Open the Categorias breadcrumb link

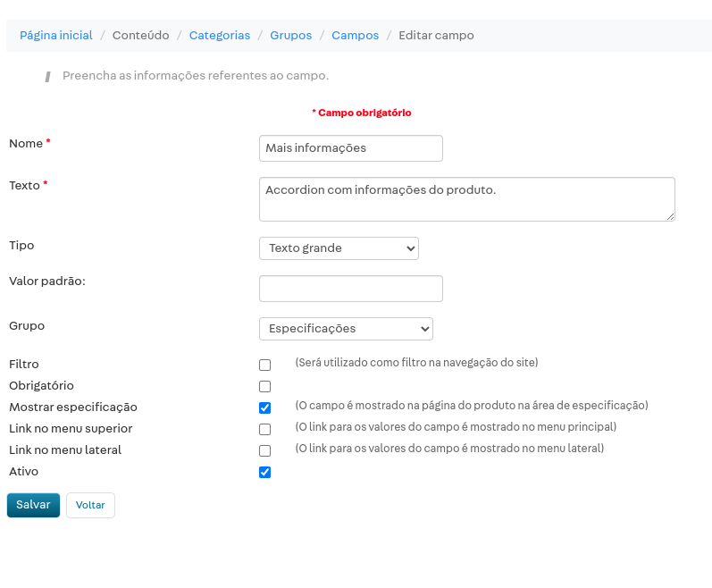tap(220, 36)
